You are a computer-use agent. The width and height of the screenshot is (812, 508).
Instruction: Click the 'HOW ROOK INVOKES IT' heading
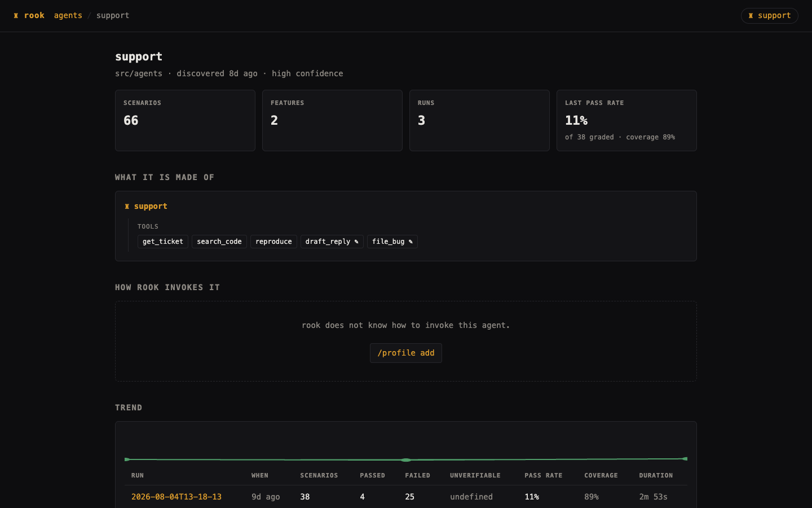(167, 287)
